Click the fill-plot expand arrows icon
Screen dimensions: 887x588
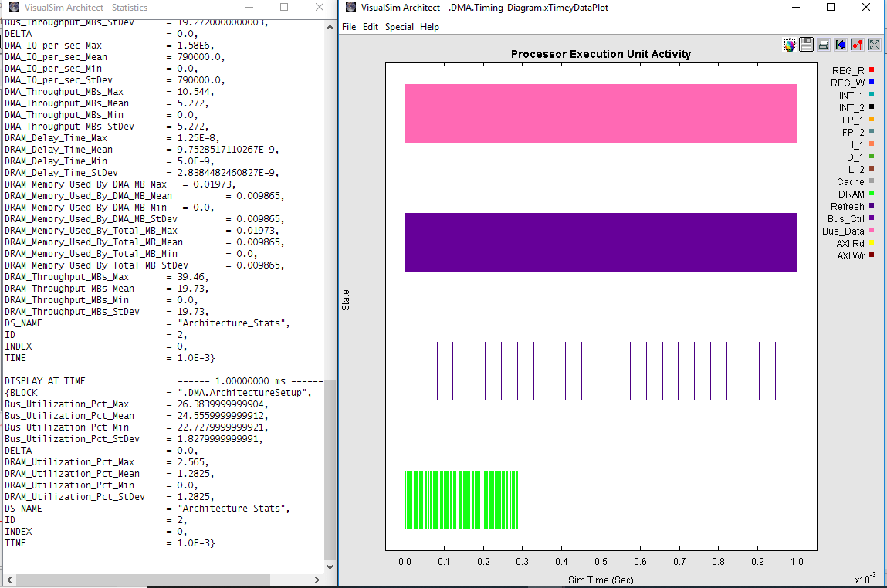click(x=874, y=45)
